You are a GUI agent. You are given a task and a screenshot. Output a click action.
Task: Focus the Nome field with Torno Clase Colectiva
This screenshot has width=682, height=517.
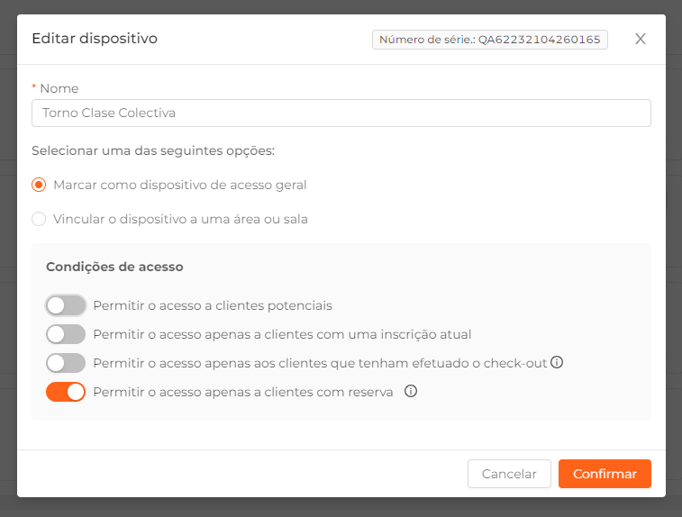[341, 113]
